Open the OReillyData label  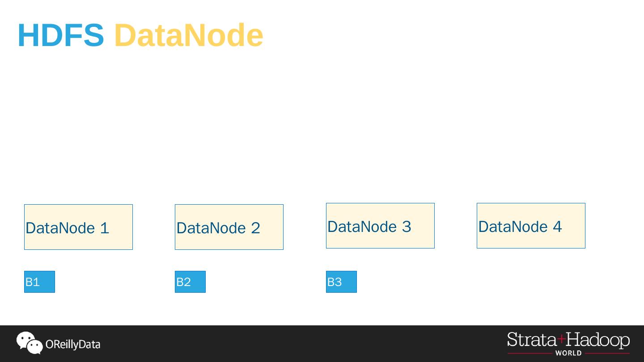pos(73,345)
